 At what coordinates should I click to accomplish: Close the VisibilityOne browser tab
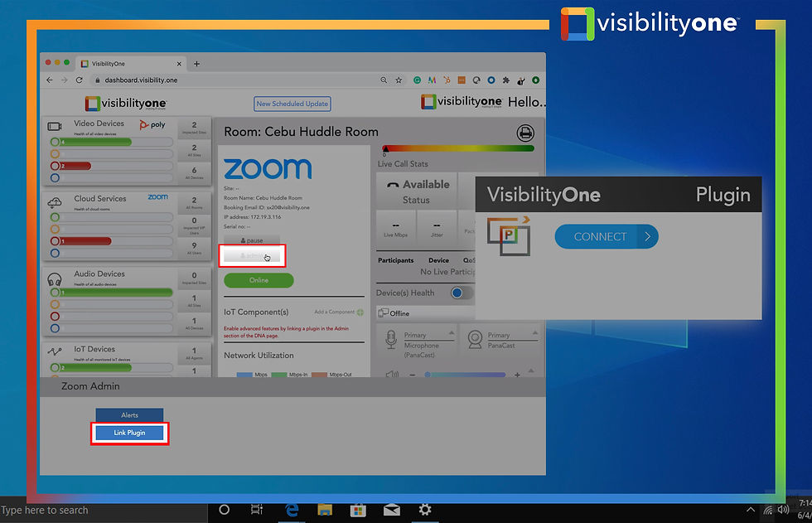coord(179,64)
